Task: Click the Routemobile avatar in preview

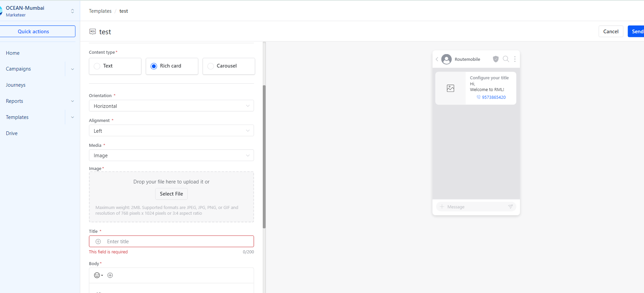Action: tap(446, 59)
